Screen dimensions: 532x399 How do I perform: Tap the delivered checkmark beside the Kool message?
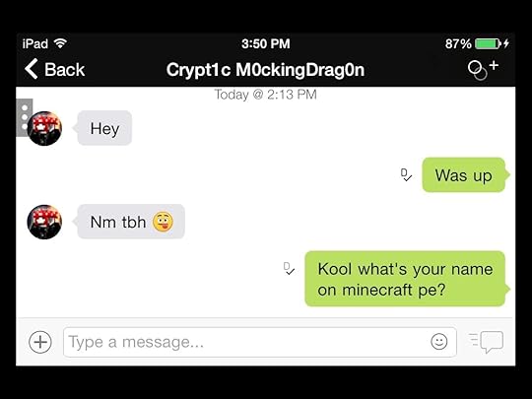pyautogui.click(x=289, y=268)
